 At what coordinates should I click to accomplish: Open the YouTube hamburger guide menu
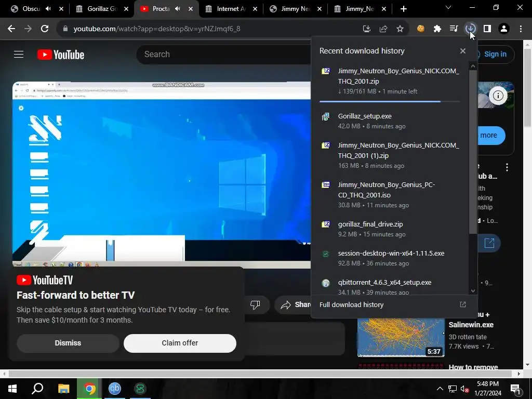[19, 54]
